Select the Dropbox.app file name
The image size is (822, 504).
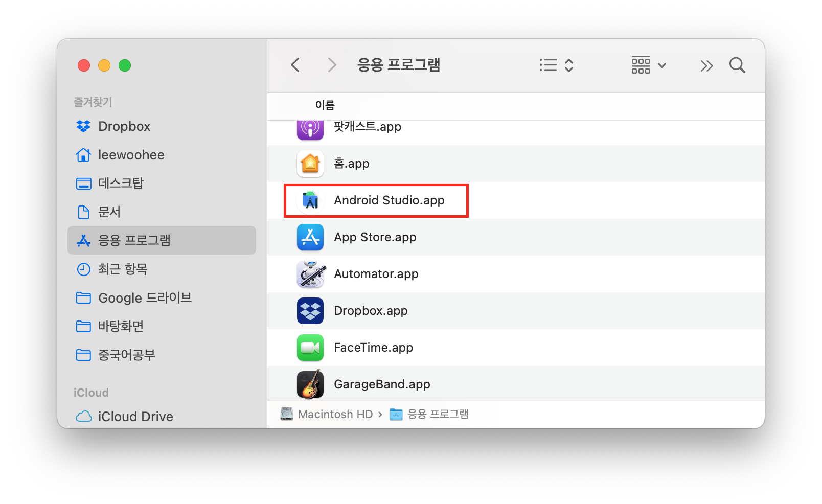371,311
